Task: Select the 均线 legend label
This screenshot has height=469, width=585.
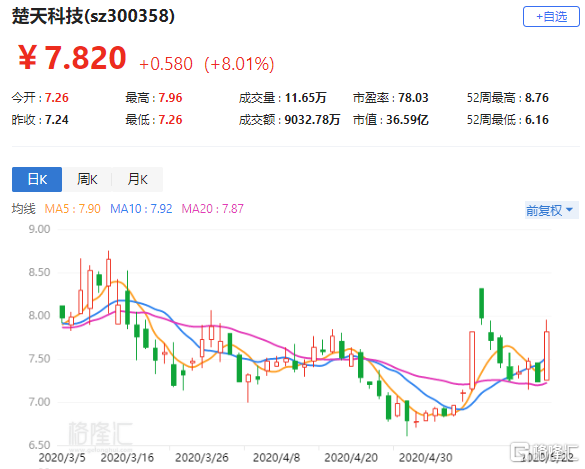Action: pos(24,209)
